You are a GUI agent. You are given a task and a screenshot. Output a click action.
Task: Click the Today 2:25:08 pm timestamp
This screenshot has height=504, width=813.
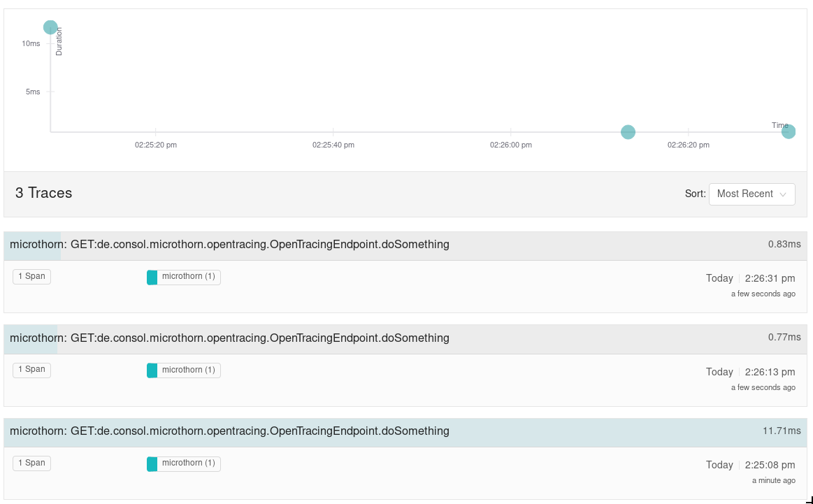[x=750, y=465]
